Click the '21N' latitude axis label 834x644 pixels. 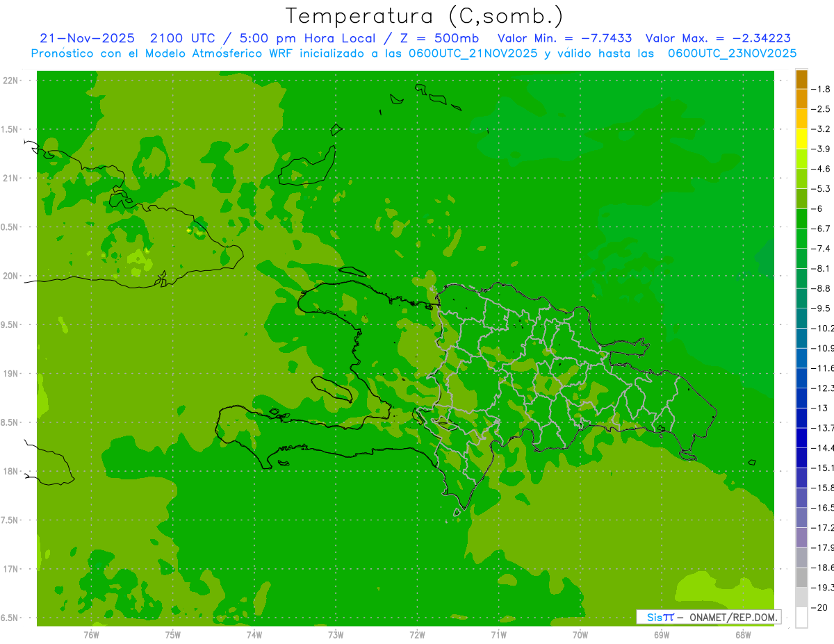pos(11,179)
